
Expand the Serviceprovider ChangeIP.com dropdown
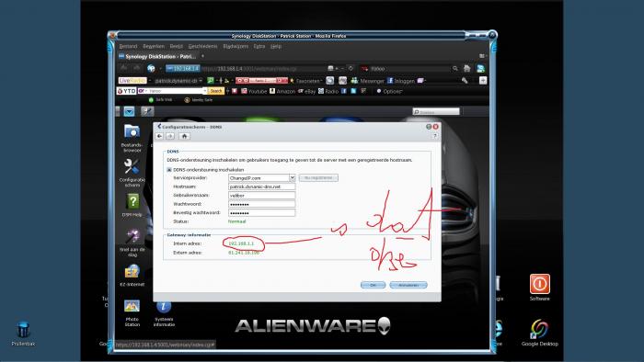292,178
